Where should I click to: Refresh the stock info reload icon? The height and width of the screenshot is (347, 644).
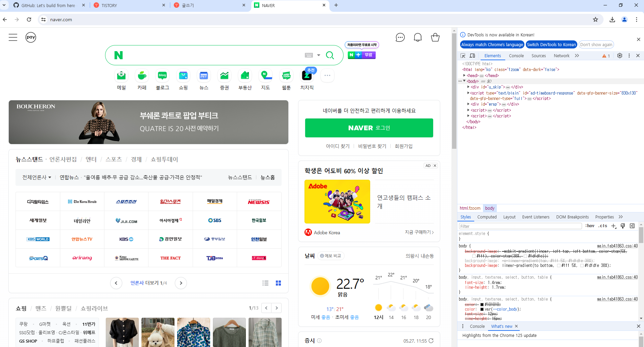coord(431,341)
